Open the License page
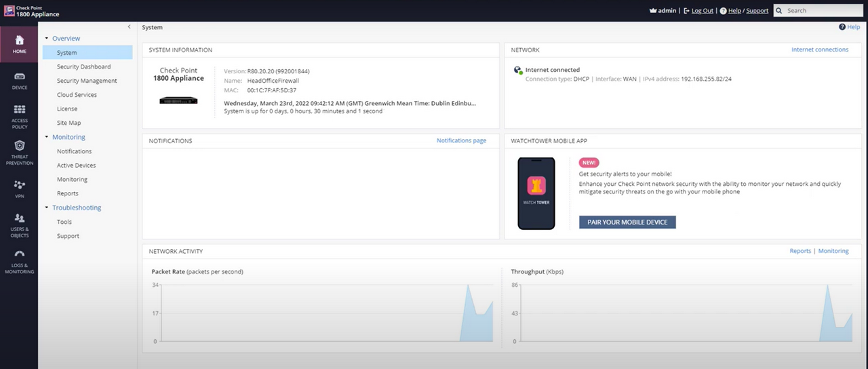Screen dimensions: 868x369 click(x=67, y=109)
